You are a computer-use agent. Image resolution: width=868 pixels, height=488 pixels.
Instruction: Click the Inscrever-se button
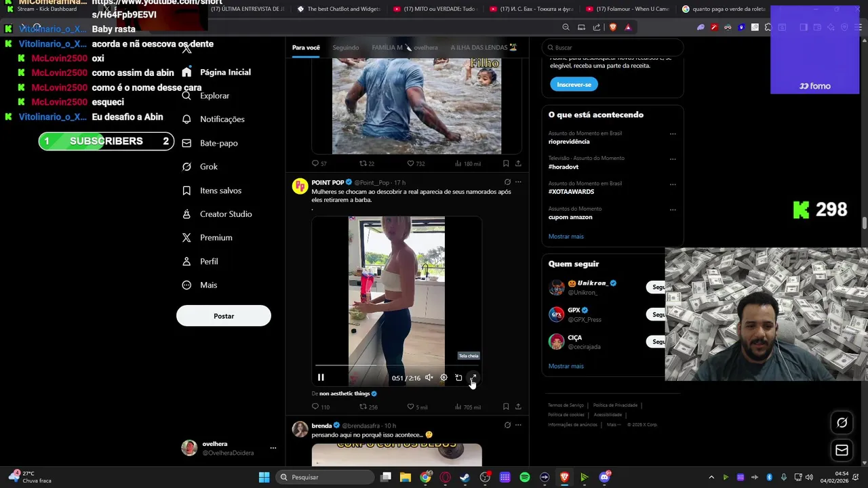click(x=574, y=85)
